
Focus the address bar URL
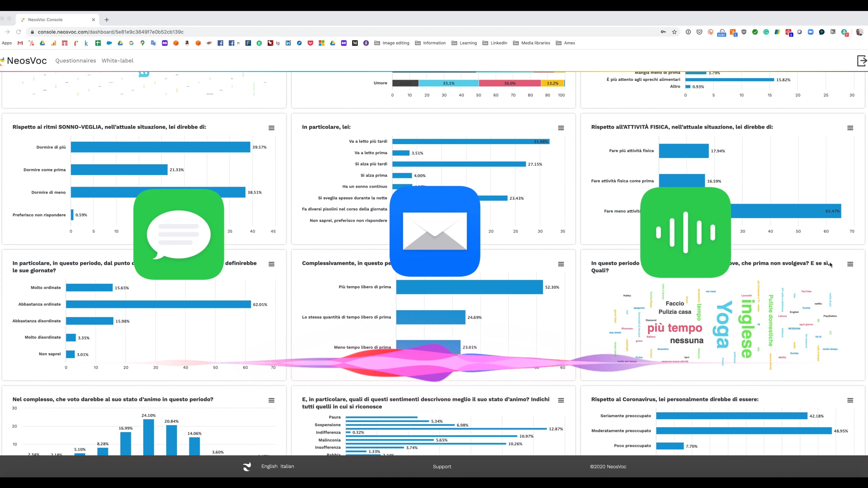click(111, 32)
